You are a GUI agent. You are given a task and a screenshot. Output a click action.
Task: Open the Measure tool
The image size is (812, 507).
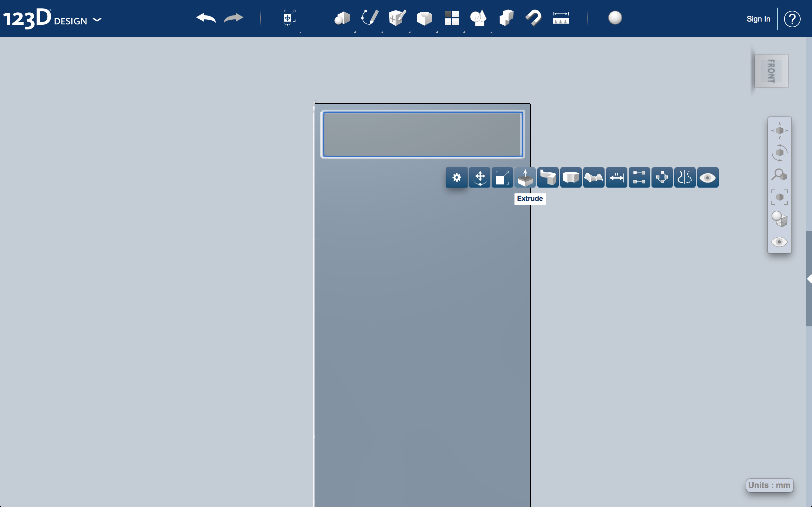click(560, 18)
